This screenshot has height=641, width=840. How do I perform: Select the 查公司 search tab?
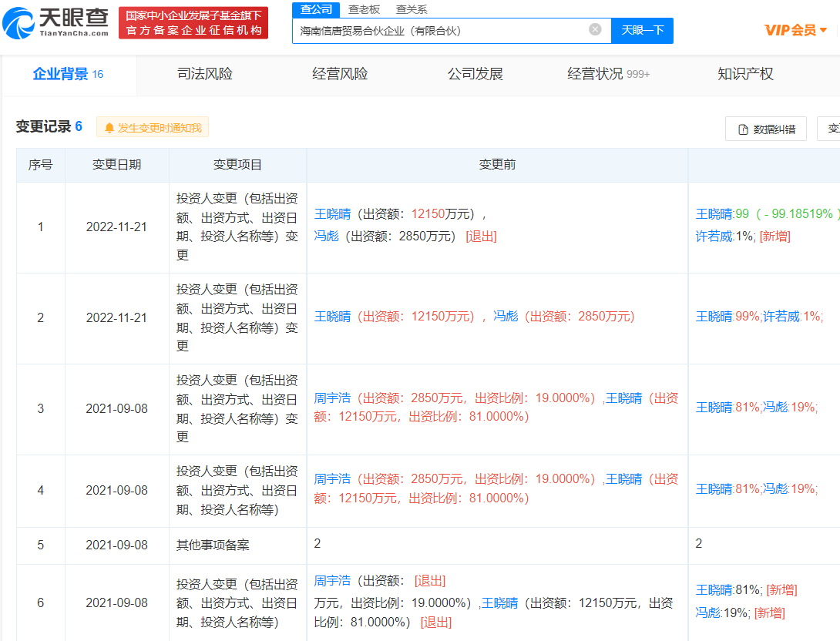(x=316, y=9)
